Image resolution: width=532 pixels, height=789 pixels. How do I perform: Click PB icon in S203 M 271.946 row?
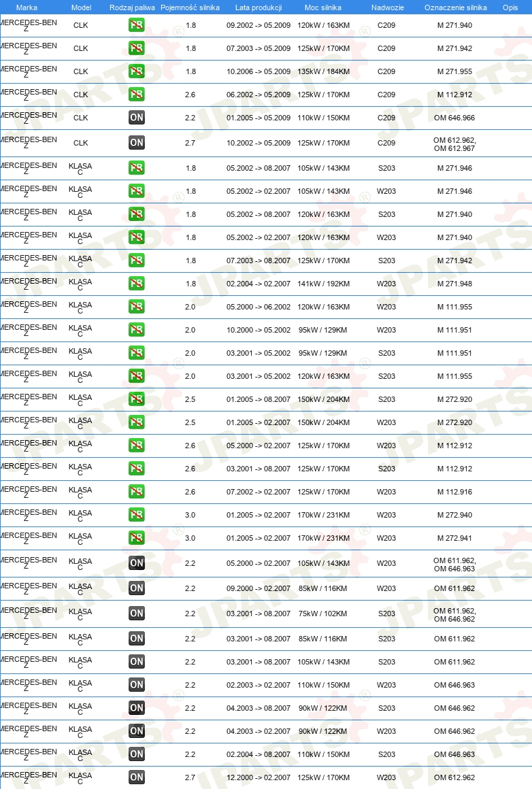136,168
